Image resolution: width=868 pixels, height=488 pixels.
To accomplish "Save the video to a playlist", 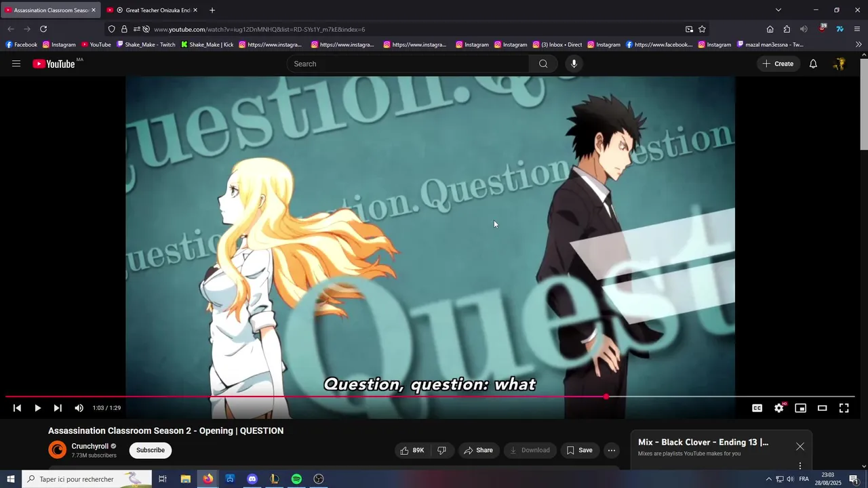I will (x=580, y=450).
